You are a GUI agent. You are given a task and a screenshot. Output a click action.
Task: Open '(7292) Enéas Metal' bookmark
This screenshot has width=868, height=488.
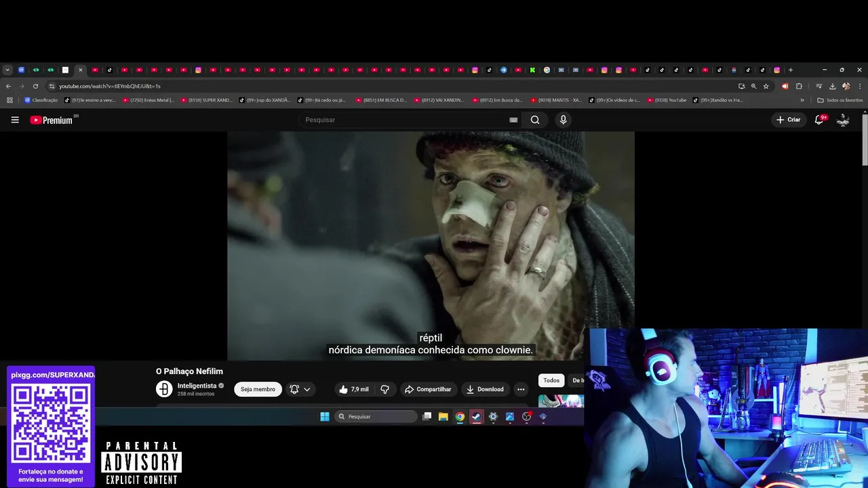click(148, 100)
